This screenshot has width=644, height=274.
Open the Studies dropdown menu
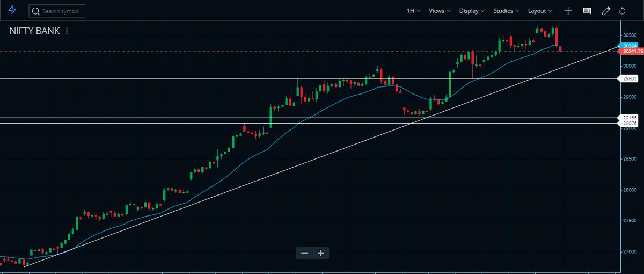tap(507, 11)
